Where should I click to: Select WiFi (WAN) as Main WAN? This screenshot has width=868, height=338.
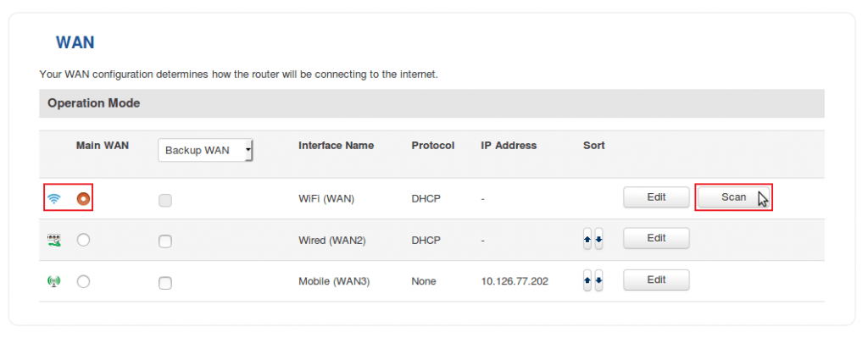tap(83, 198)
